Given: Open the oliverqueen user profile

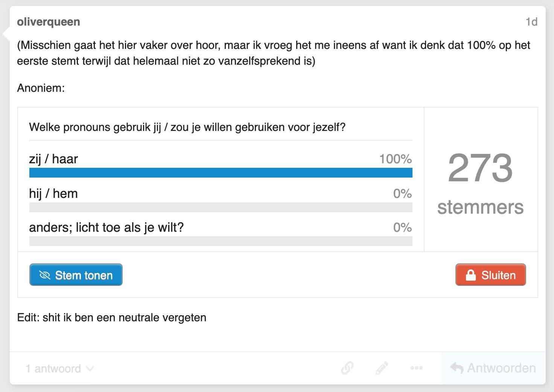Looking at the screenshot, I should [49, 22].
